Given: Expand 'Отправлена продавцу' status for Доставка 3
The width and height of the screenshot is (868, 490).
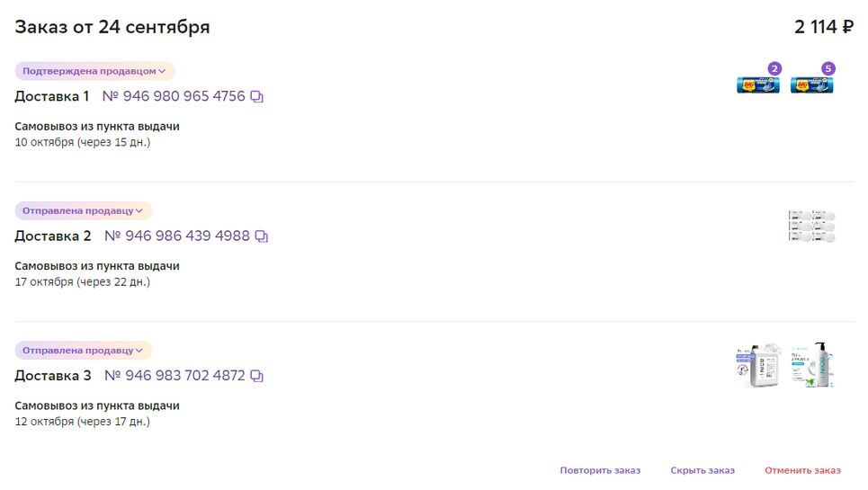Looking at the screenshot, I should [84, 351].
